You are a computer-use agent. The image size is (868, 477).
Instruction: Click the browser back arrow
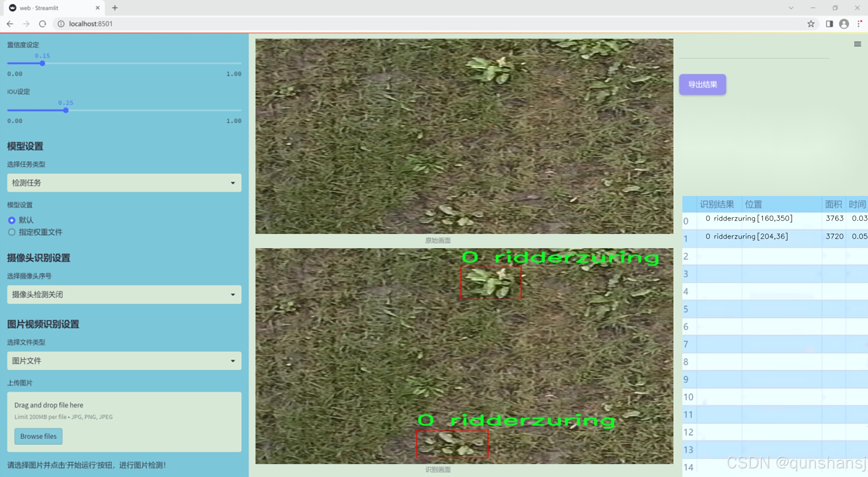(x=10, y=24)
